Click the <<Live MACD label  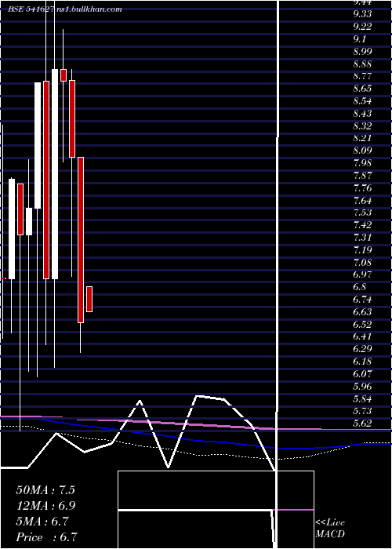[x=330, y=529]
